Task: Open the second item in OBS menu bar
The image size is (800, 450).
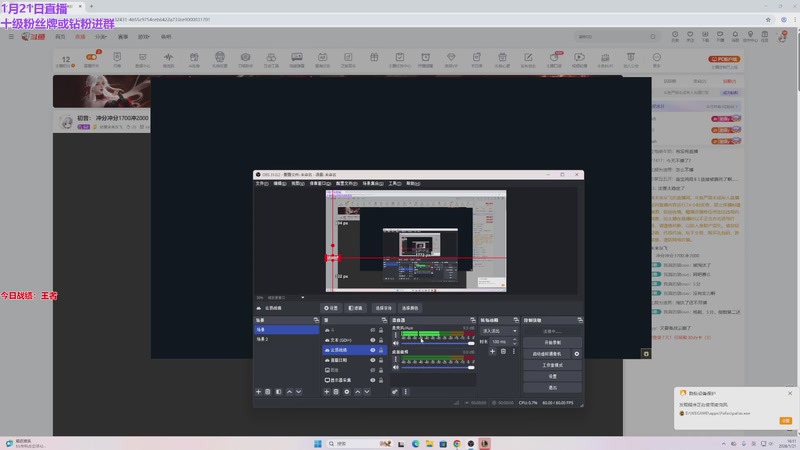Action: click(280, 184)
